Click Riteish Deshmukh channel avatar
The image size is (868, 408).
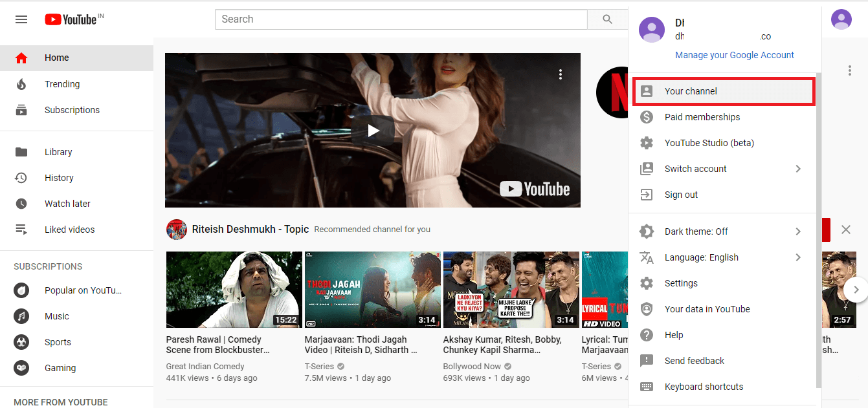(177, 230)
